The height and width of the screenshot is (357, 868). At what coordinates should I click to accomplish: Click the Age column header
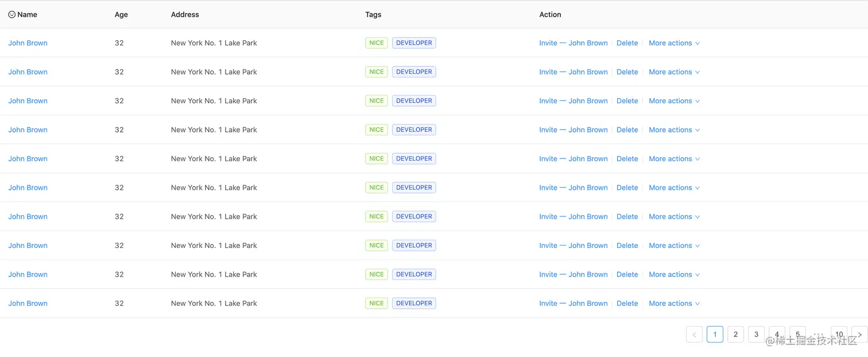tap(121, 14)
